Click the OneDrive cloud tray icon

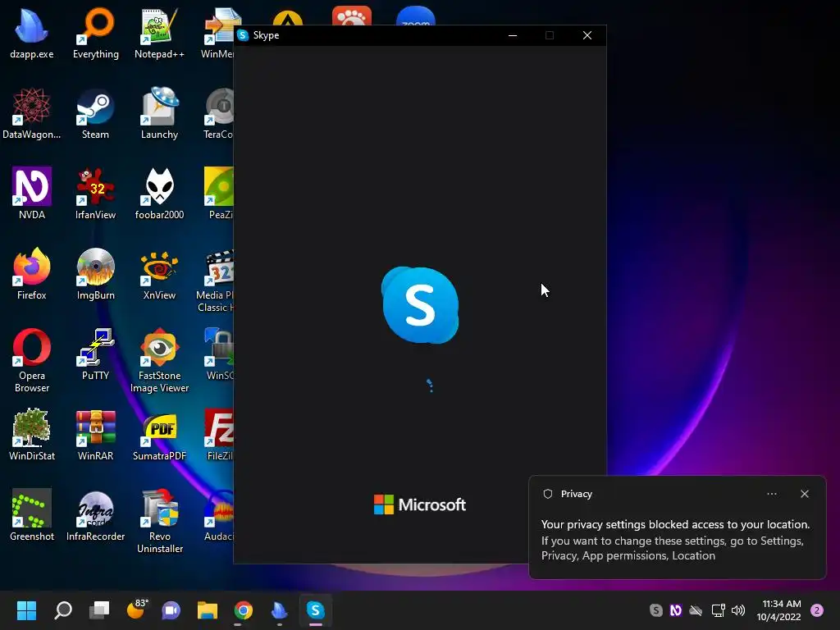click(696, 610)
